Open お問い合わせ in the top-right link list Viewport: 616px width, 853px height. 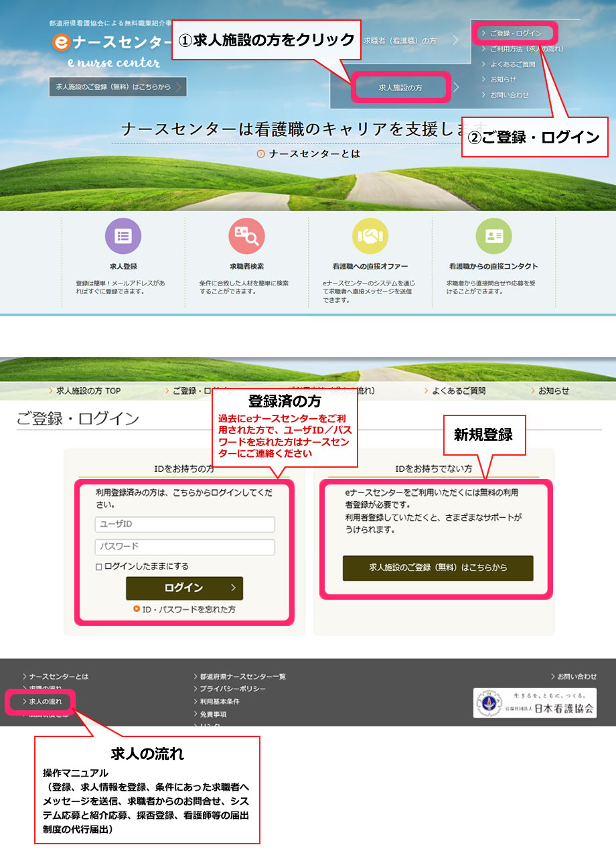pyautogui.click(x=509, y=95)
